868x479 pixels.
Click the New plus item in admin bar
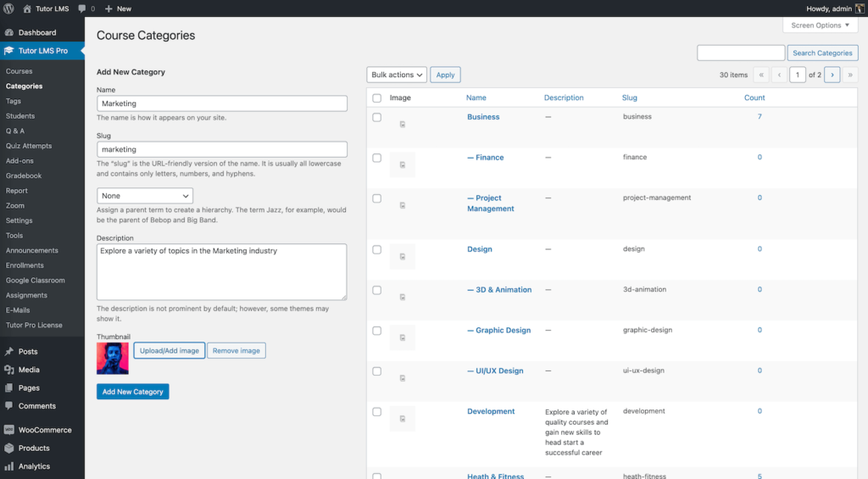[x=118, y=8]
